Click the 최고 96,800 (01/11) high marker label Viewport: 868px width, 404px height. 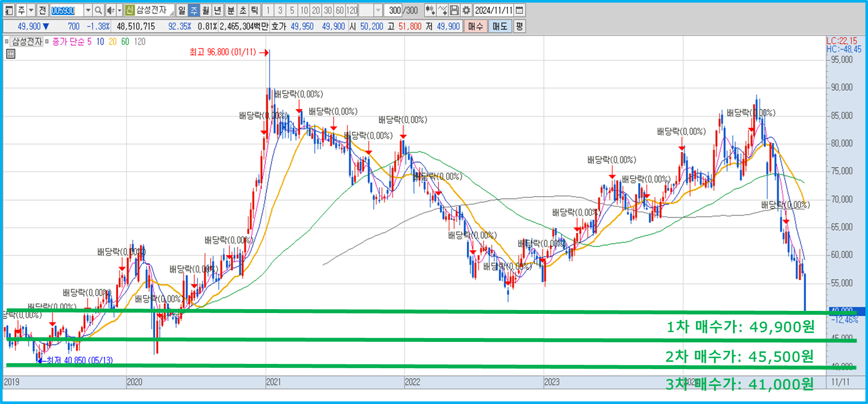223,52
